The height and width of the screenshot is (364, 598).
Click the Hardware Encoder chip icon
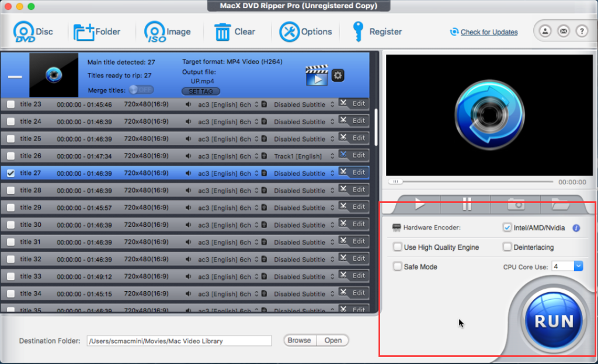point(397,228)
